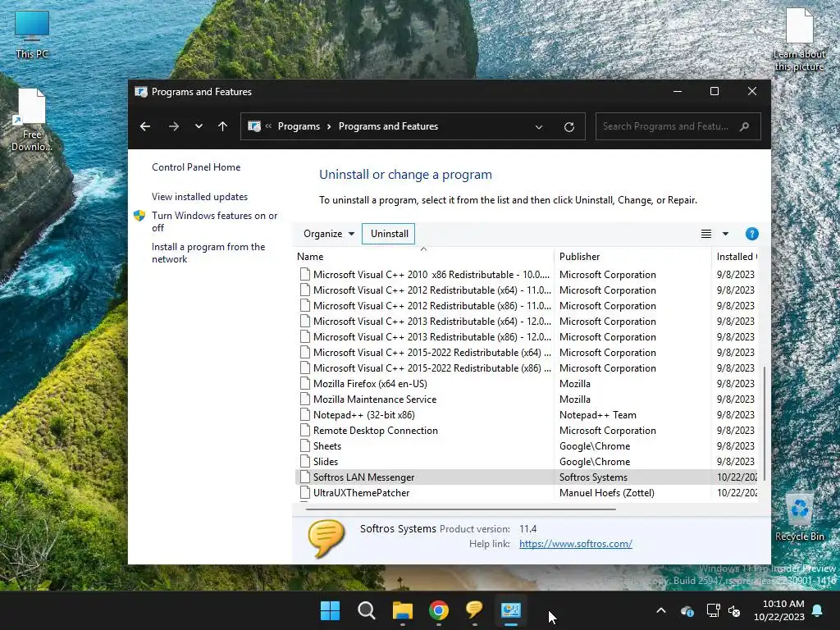Click file icon beside Mozilla Firefox entry
Image resolution: width=840 pixels, height=630 pixels.
(305, 384)
